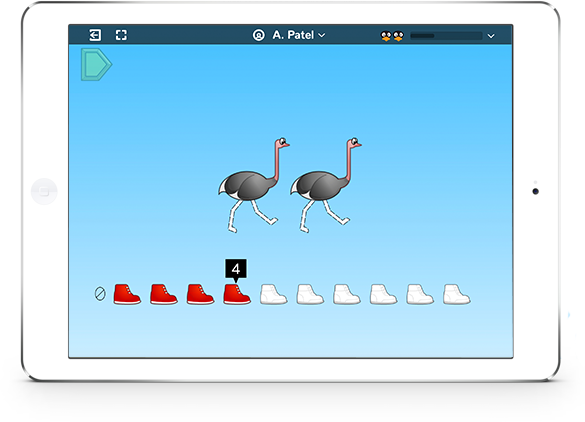Open the user profile icon
Viewport: 585px width, 422px height.
tap(259, 35)
